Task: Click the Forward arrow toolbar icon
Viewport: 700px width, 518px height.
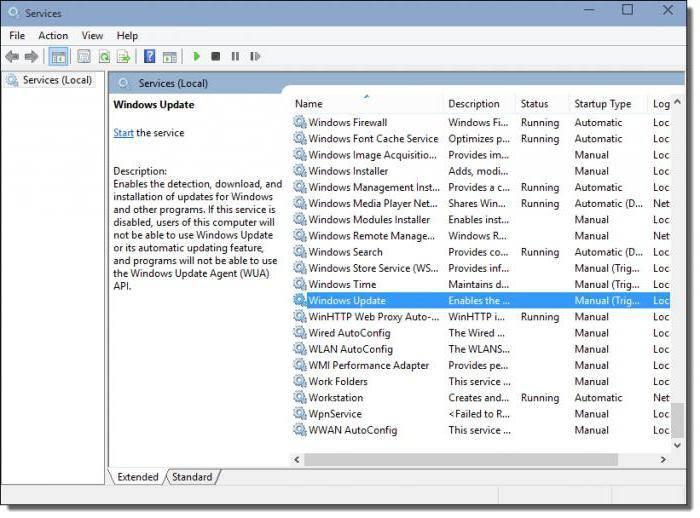Action: point(31,57)
